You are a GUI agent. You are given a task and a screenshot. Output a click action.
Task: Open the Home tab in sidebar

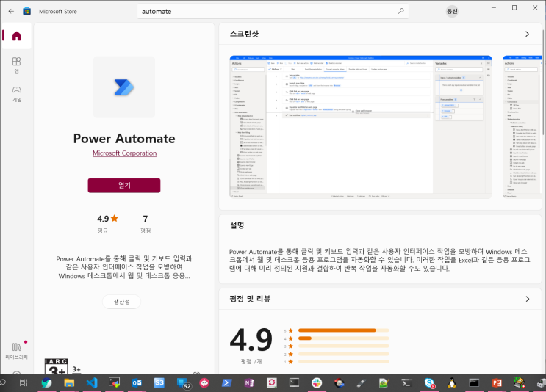(16, 36)
